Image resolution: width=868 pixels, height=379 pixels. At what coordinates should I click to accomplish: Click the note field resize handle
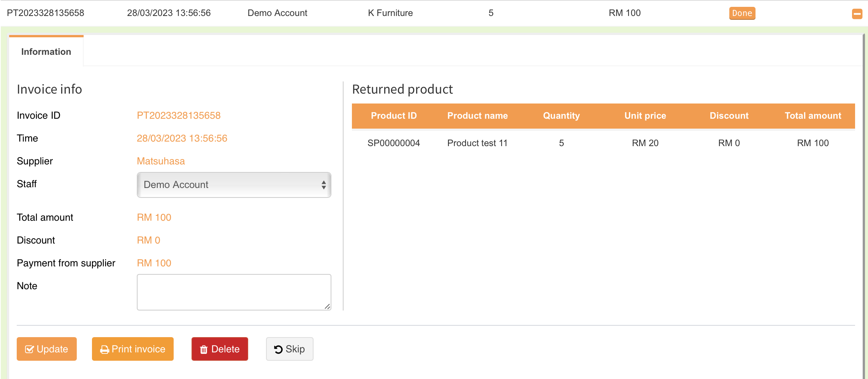click(x=327, y=306)
